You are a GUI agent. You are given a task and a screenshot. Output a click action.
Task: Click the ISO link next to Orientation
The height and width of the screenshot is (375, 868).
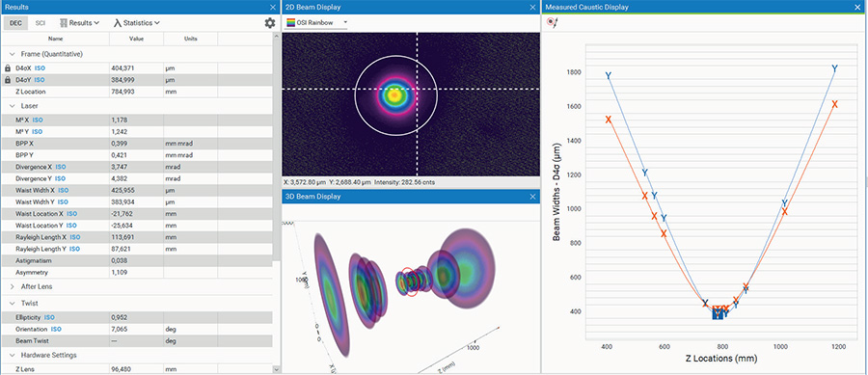(56, 329)
